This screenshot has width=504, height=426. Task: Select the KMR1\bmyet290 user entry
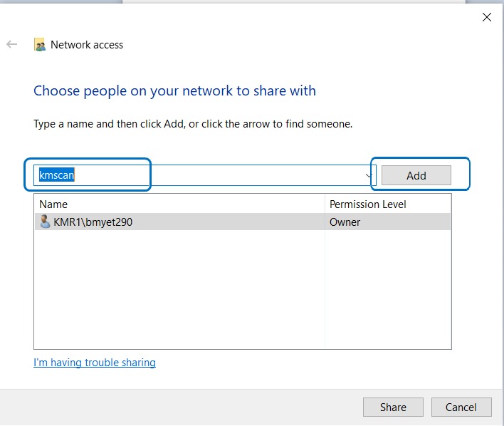pos(93,222)
